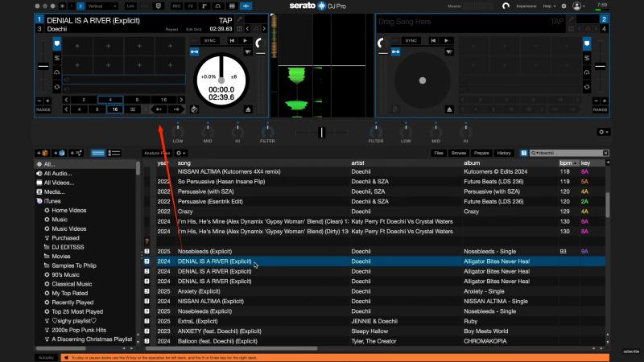This screenshot has height=362, width=644.
Task: Toggle the highlighted mixer panel icon
Action: coord(246,6)
